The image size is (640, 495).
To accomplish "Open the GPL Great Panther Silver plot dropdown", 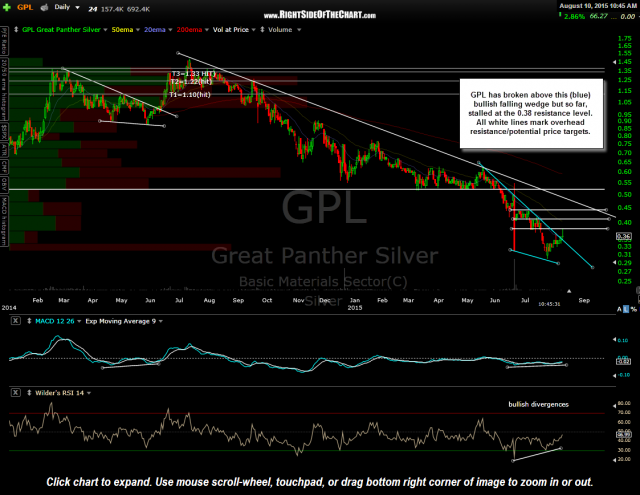I will tap(105, 30).
